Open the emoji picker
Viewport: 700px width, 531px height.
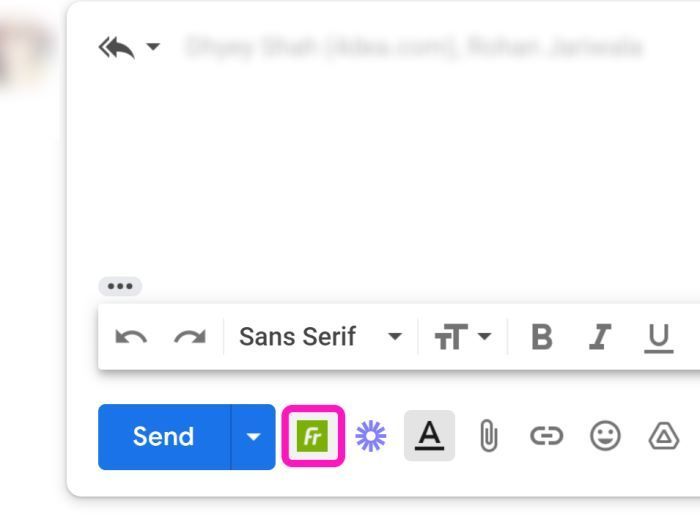[x=605, y=436]
